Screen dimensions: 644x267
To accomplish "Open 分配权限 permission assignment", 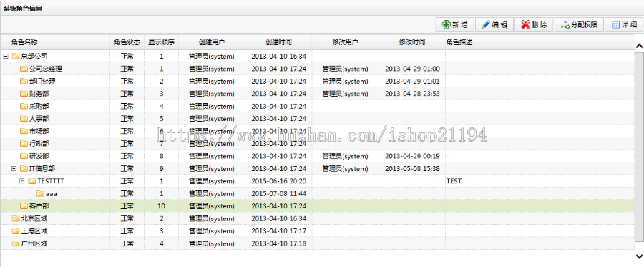I will click(579, 24).
